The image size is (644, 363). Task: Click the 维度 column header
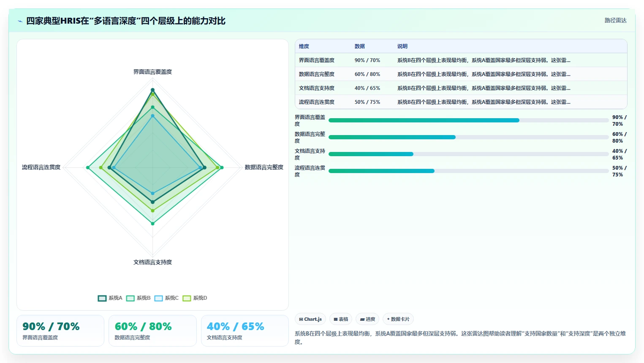(x=304, y=46)
